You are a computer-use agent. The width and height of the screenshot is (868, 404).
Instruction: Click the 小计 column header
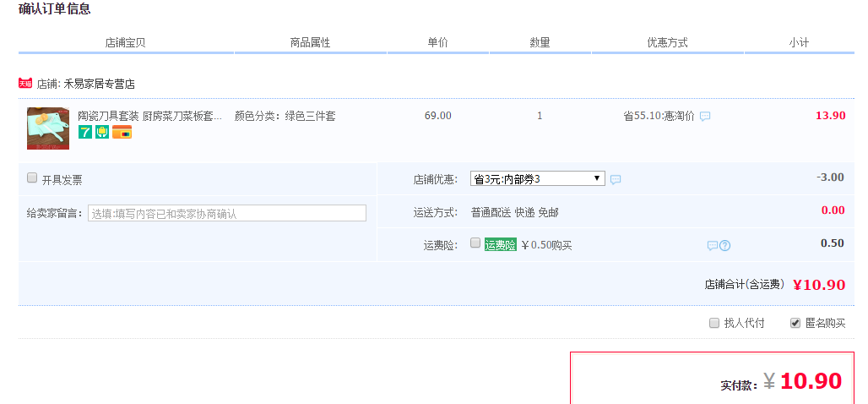[799, 42]
